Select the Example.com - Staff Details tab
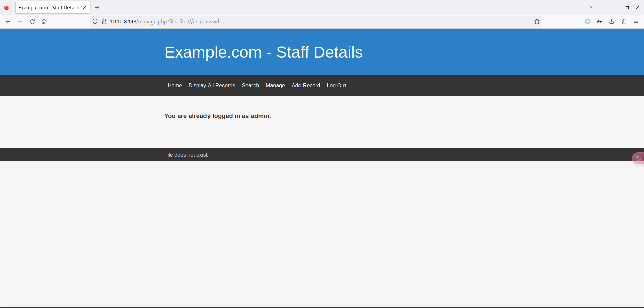The width and height of the screenshot is (644, 308). [x=49, y=8]
